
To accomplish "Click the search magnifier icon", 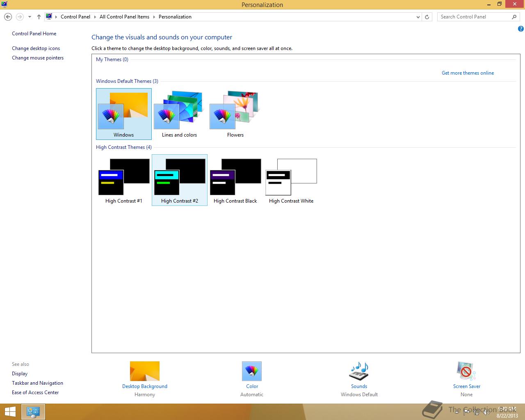I will [514, 17].
